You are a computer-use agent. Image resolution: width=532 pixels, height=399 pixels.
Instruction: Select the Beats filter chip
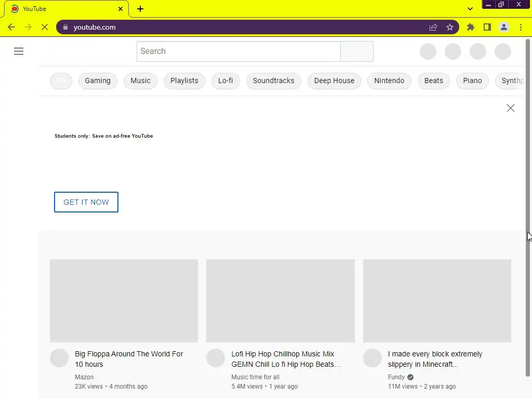point(434,81)
